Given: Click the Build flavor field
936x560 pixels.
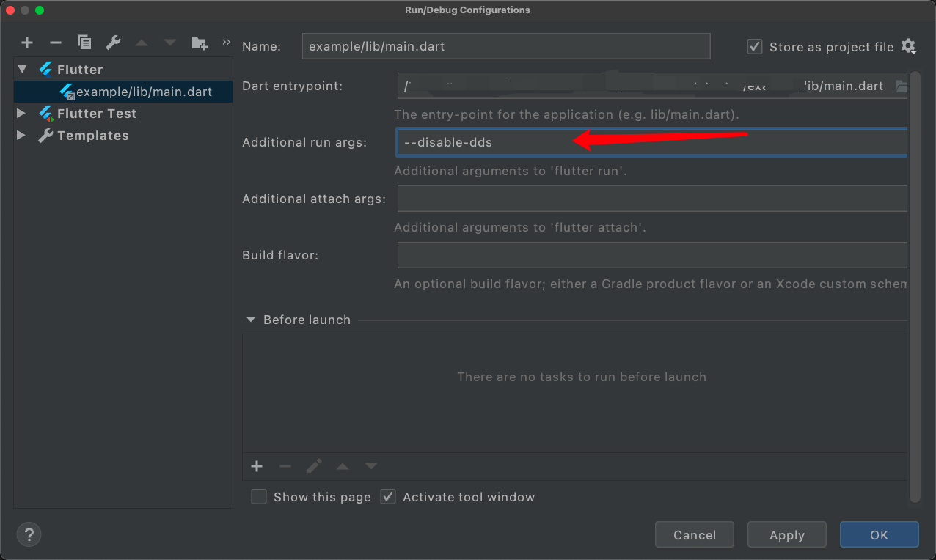Looking at the screenshot, I should click(x=653, y=255).
